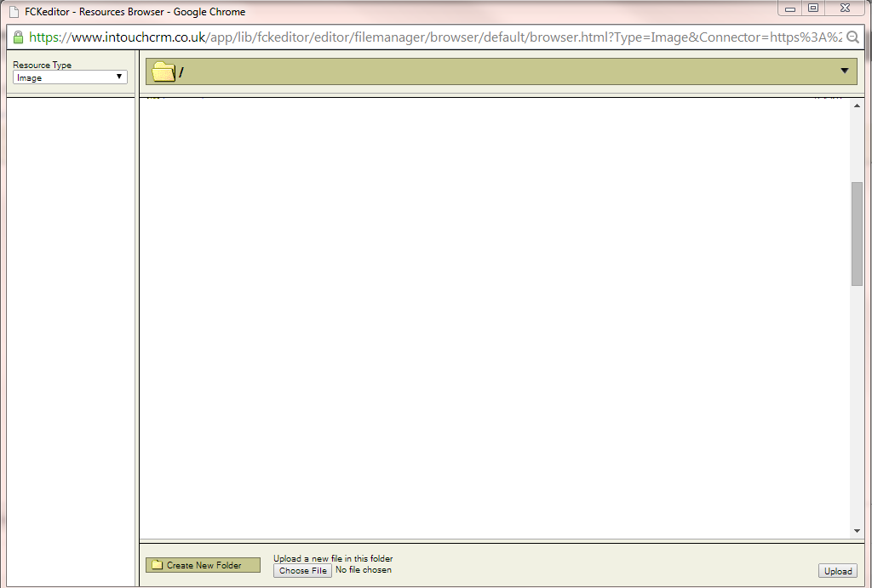Click the green padlock security icon
Screen dimensions: 872x588
(19, 37)
